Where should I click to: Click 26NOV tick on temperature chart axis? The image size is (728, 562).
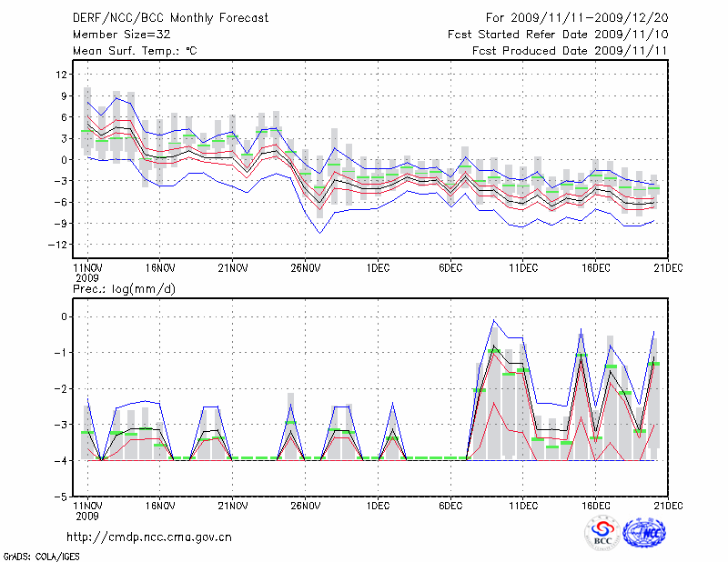point(305,267)
